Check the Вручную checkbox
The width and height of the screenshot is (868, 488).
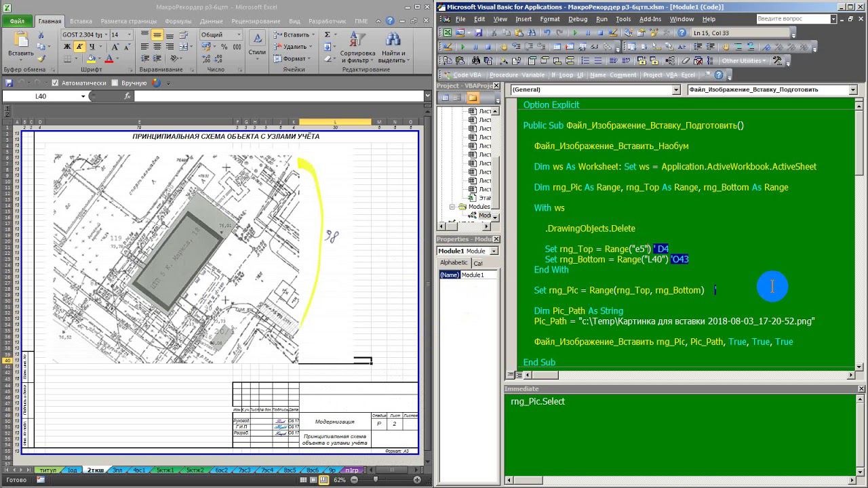click(x=115, y=83)
